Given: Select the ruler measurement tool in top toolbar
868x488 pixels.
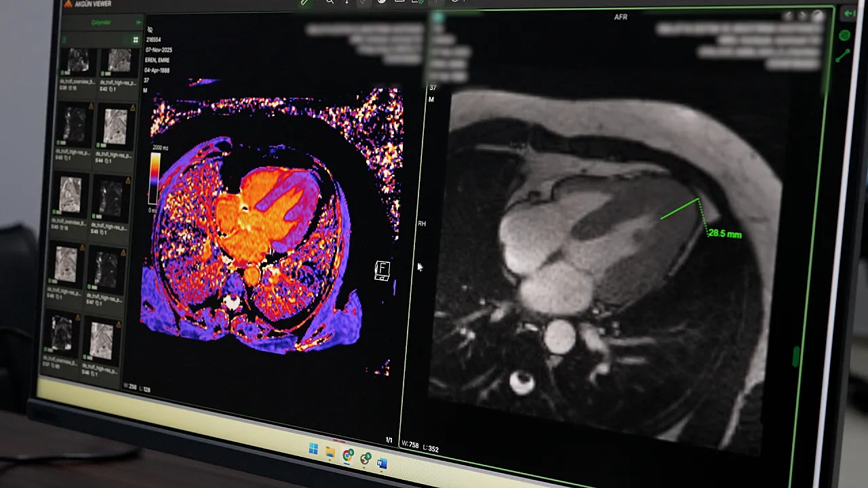Looking at the screenshot, I should pos(305,2).
